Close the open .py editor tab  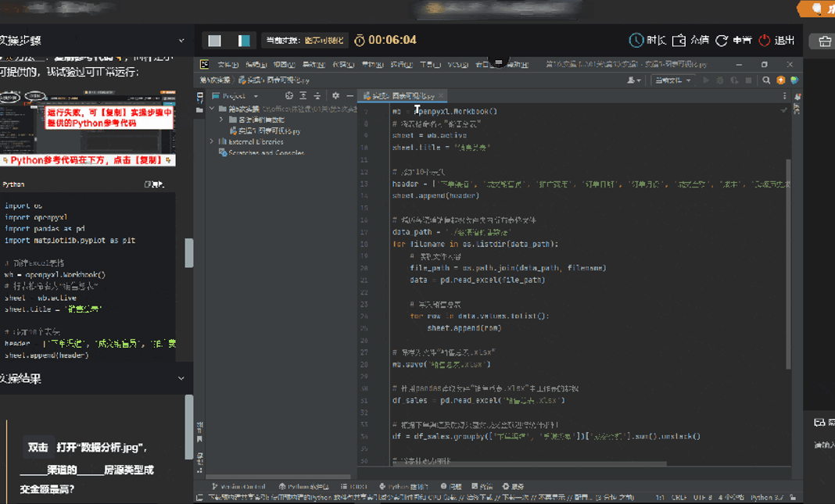[441, 96]
